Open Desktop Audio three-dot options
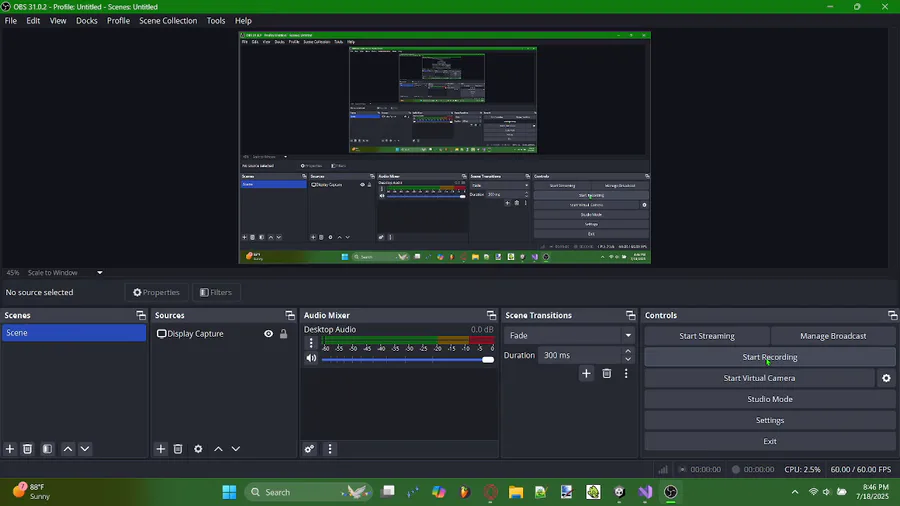This screenshot has width=900, height=506. [311, 343]
